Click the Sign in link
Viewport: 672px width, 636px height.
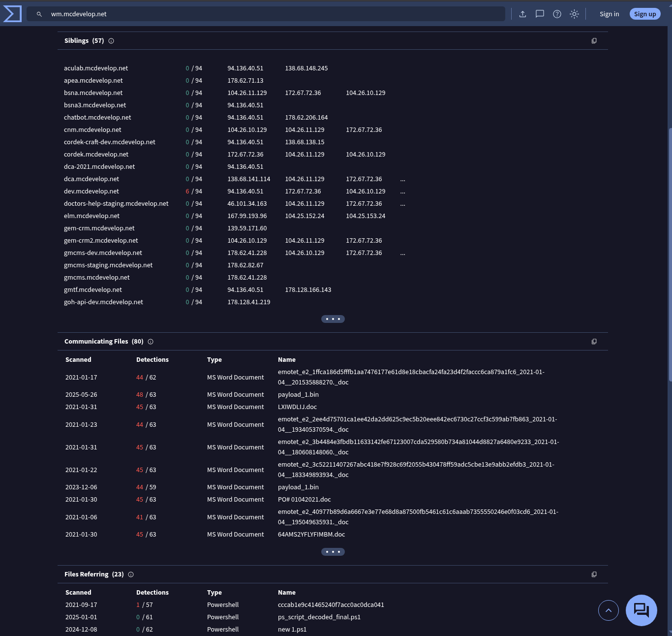(609, 14)
